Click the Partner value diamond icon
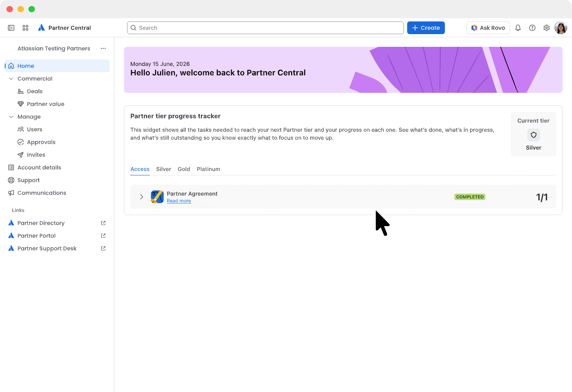The height and width of the screenshot is (392, 572). point(21,104)
